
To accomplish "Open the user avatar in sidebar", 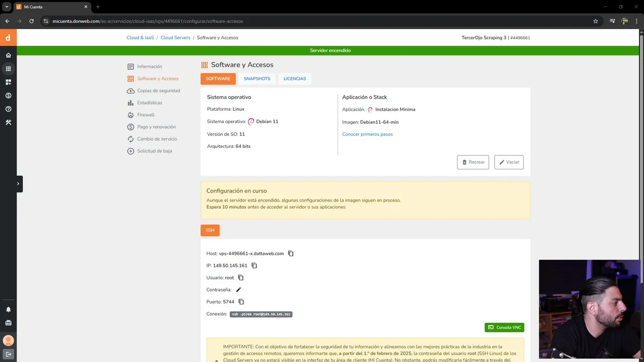I will click(x=8, y=340).
